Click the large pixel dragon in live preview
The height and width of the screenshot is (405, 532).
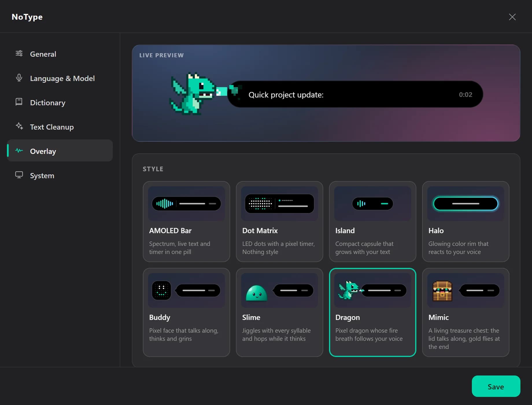(193, 93)
